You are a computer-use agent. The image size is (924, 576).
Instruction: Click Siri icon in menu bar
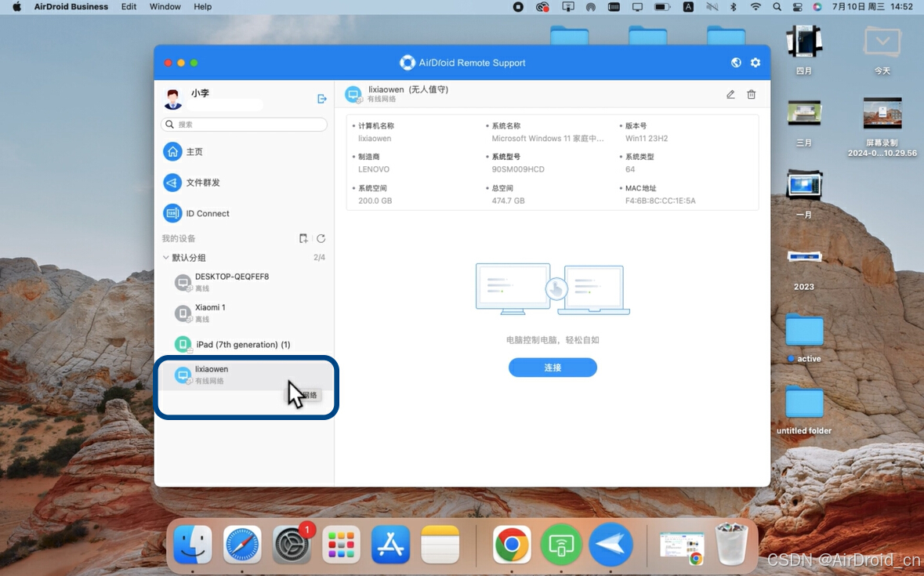[817, 7]
